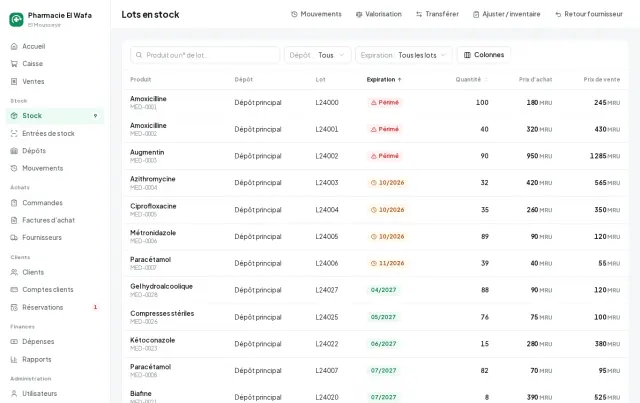Image resolution: width=640 pixels, height=403 pixels.
Task: Click the 10/2026 expiry of Azithromycine
Action: pos(387,183)
